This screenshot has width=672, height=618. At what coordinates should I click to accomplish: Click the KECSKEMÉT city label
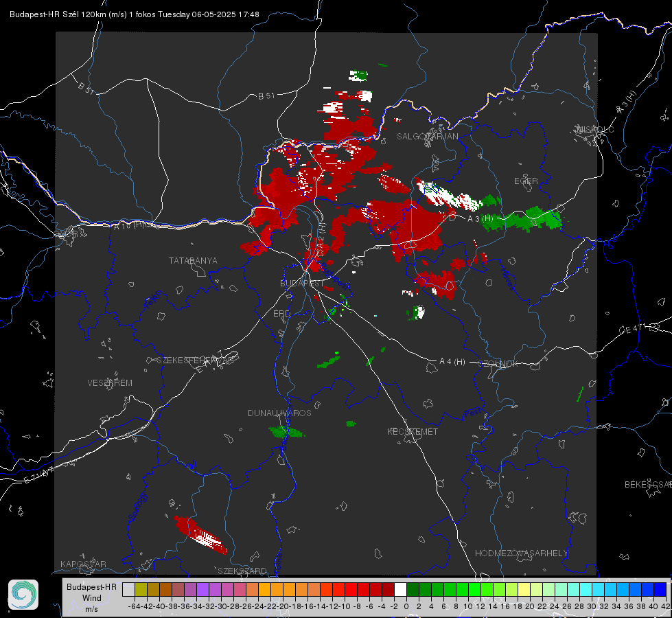pos(413,432)
